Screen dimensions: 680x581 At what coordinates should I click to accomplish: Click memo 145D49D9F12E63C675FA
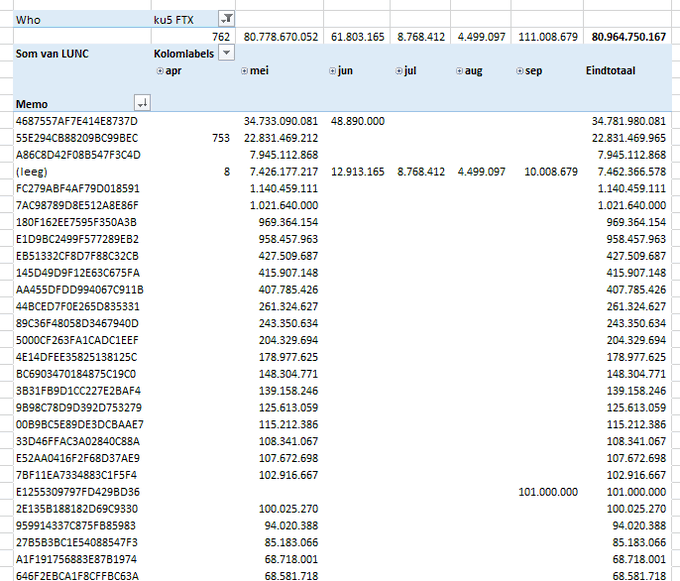point(78,273)
